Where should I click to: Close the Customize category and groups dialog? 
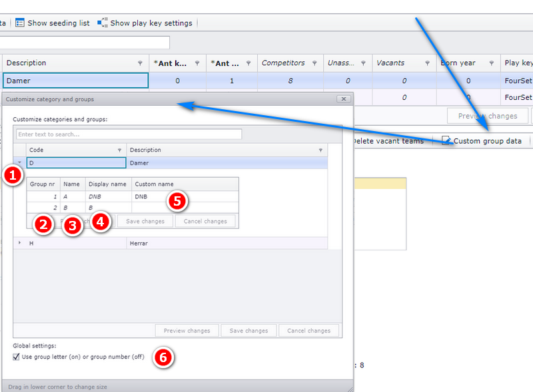pyautogui.click(x=344, y=99)
